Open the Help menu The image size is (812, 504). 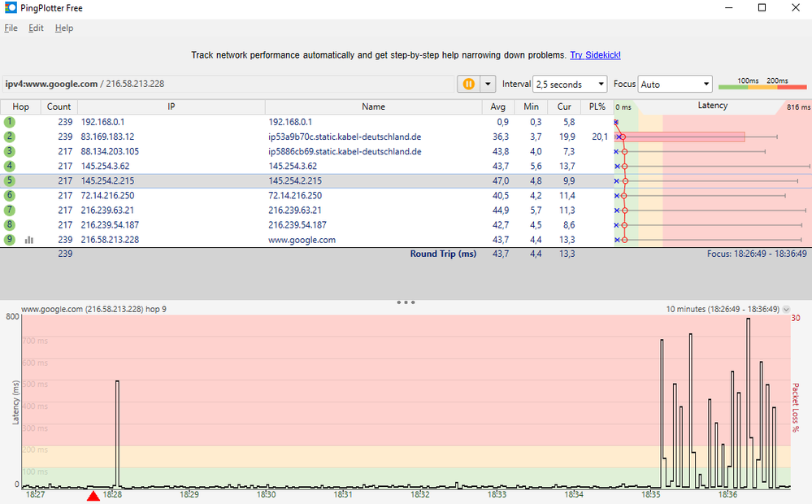tap(64, 28)
